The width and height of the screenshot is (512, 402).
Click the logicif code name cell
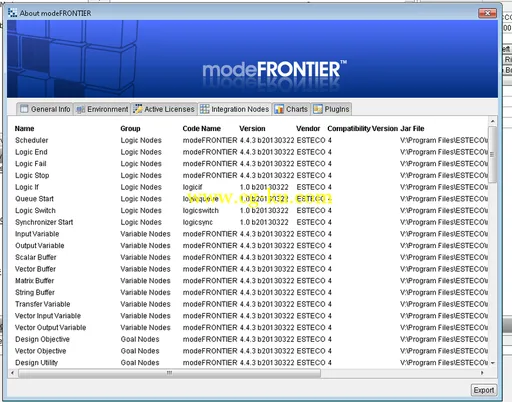pyautogui.click(x=192, y=187)
